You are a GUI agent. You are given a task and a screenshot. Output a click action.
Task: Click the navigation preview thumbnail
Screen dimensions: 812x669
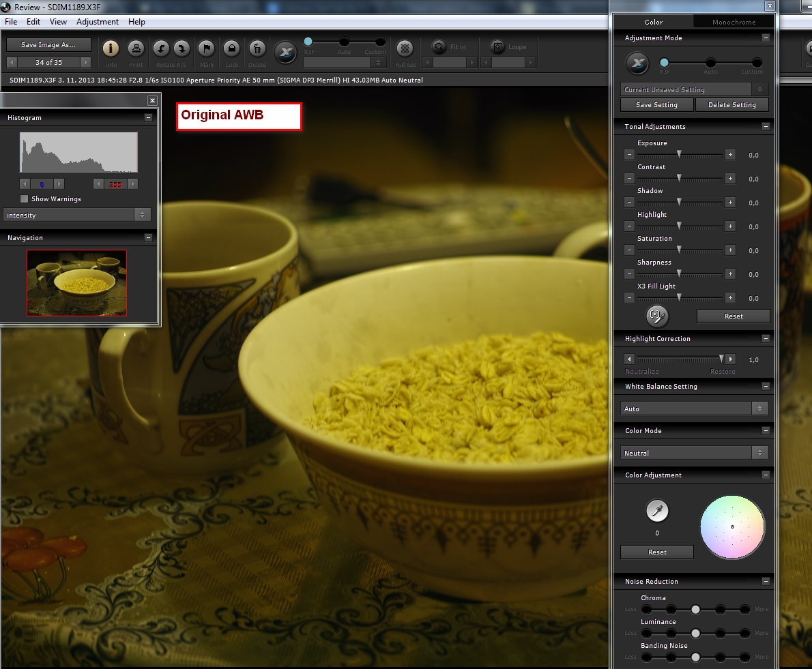[x=76, y=282]
